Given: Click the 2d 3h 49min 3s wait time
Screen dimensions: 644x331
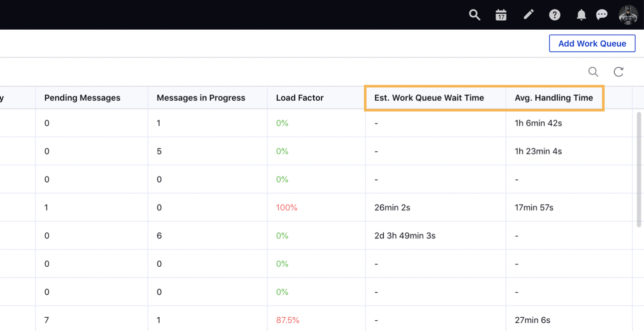Looking at the screenshot, I should coord(405,236).
